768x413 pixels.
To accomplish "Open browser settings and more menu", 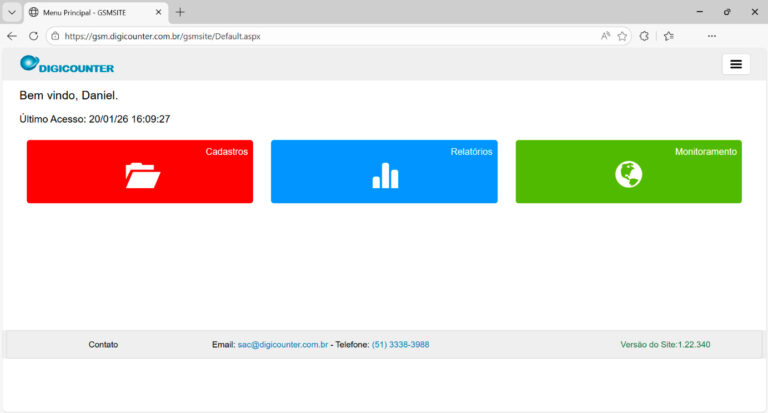I will [x=711, y=35].
